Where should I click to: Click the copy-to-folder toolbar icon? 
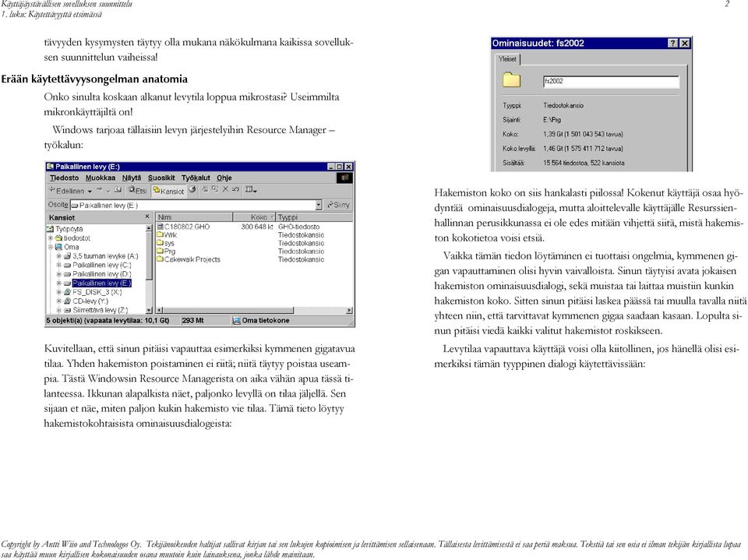215,189
